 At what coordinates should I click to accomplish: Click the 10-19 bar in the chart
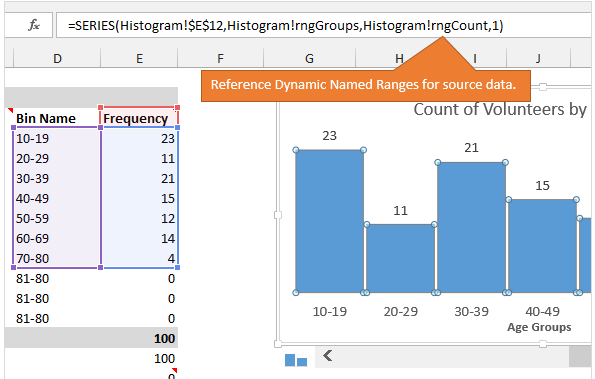click(x=329, y=221)
